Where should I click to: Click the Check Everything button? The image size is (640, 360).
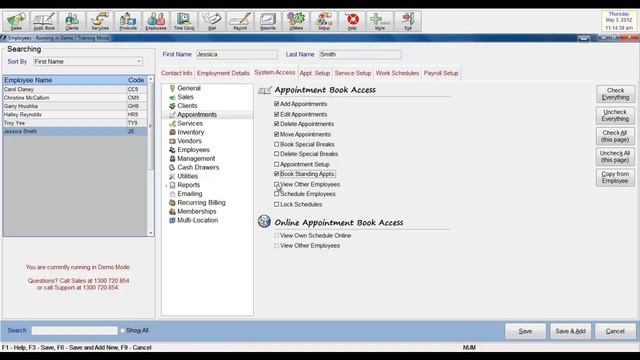coord(615,94)
